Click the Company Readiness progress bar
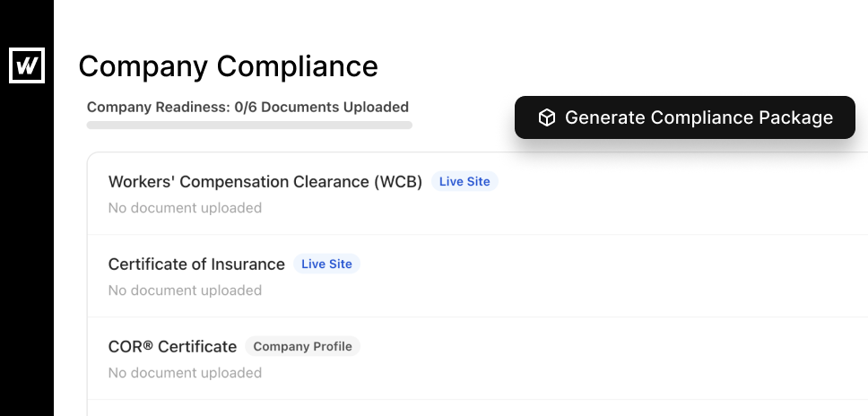 [x=249, y=126]
